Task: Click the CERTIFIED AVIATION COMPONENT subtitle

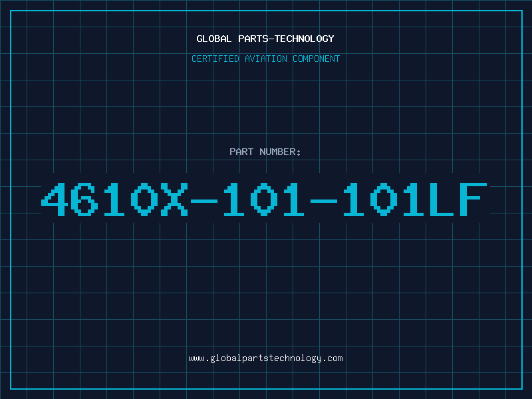Action: tap(265, 59)
